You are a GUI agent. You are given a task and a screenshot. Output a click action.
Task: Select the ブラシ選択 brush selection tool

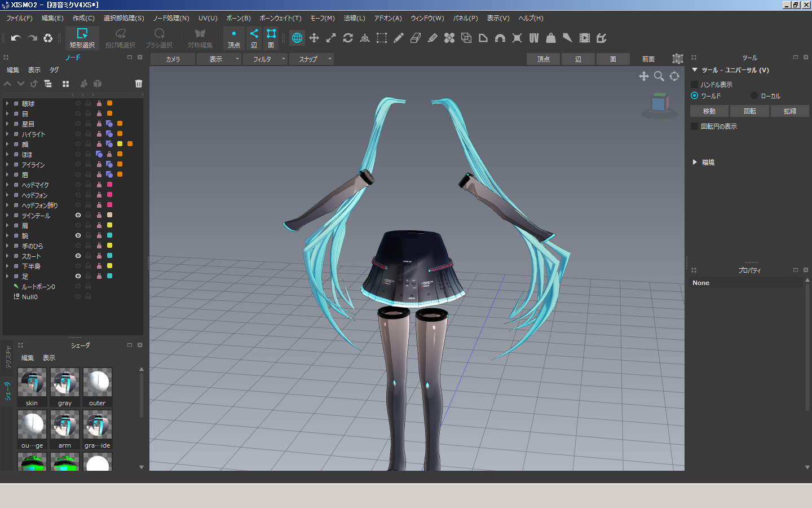point(159,38)
